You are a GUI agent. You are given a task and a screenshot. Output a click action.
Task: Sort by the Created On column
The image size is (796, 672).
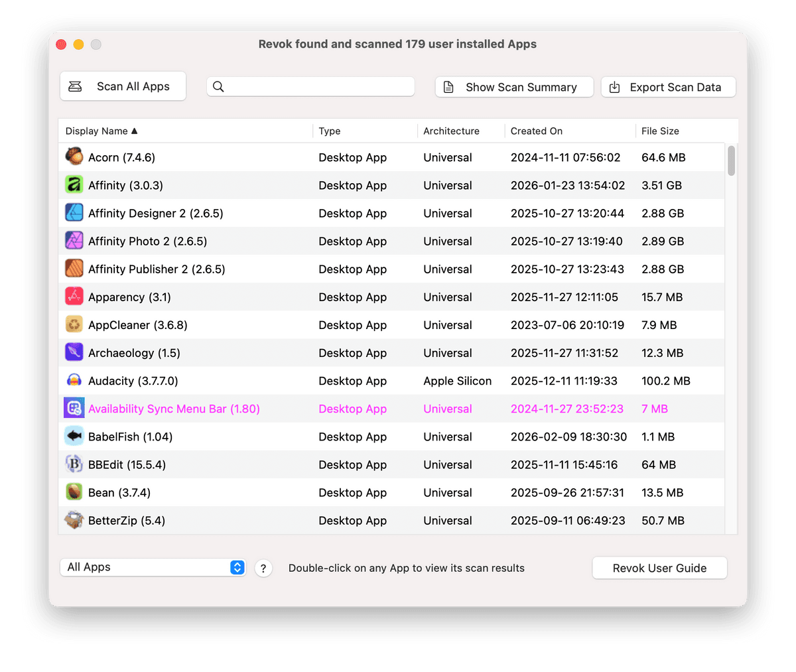(x=536, y=131)
